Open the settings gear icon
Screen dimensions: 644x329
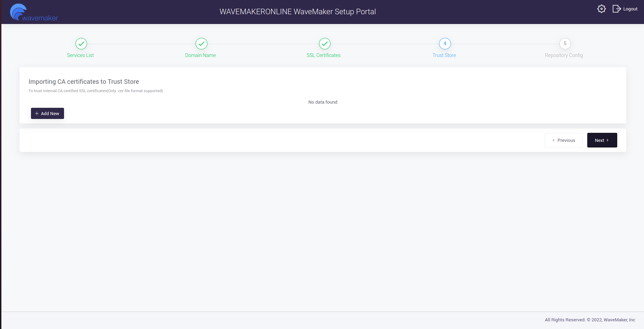point(601,9)
